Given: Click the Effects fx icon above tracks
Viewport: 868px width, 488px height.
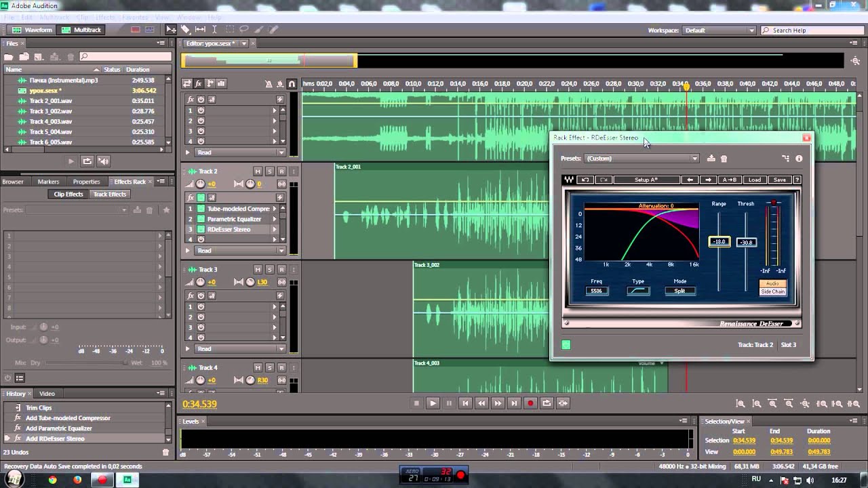Looking at the screenshot, I should [199, 83].
